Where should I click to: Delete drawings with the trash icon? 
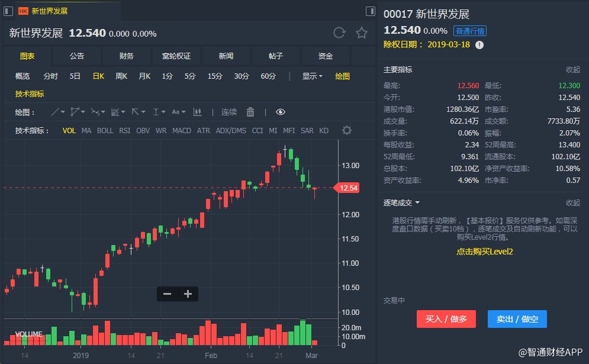click(250, 112)
